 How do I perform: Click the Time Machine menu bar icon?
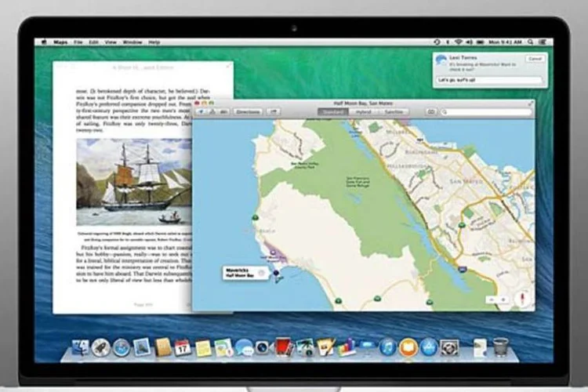point(437,42)
